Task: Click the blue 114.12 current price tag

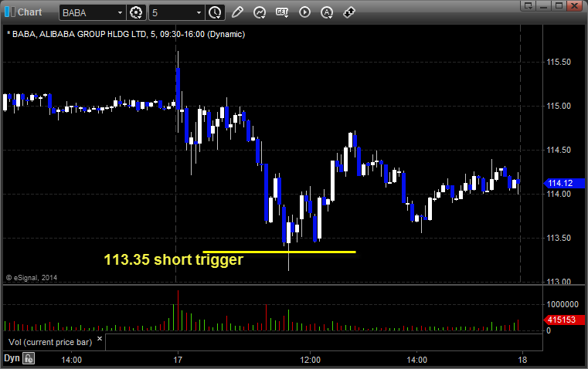Action: [564, 183]
